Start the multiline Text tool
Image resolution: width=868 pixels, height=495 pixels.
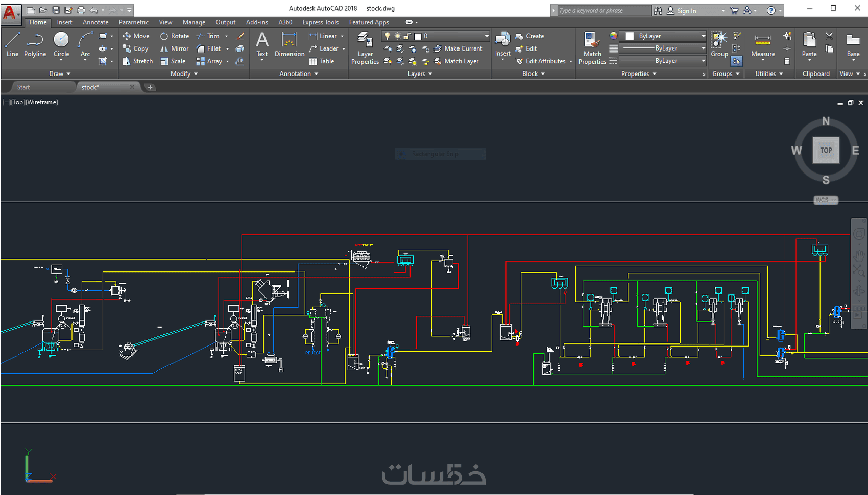tap(262, 45)
